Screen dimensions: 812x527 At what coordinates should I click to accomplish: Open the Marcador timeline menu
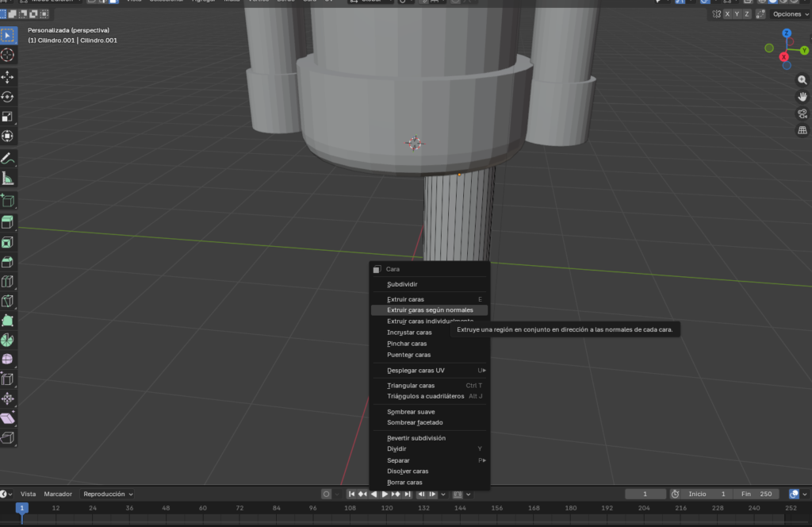tap(58, 494)
